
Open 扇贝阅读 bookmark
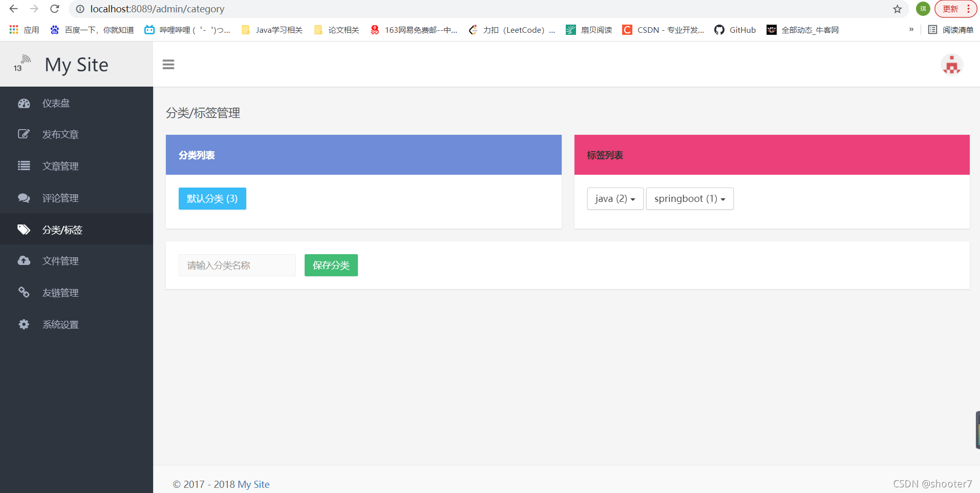589,30
